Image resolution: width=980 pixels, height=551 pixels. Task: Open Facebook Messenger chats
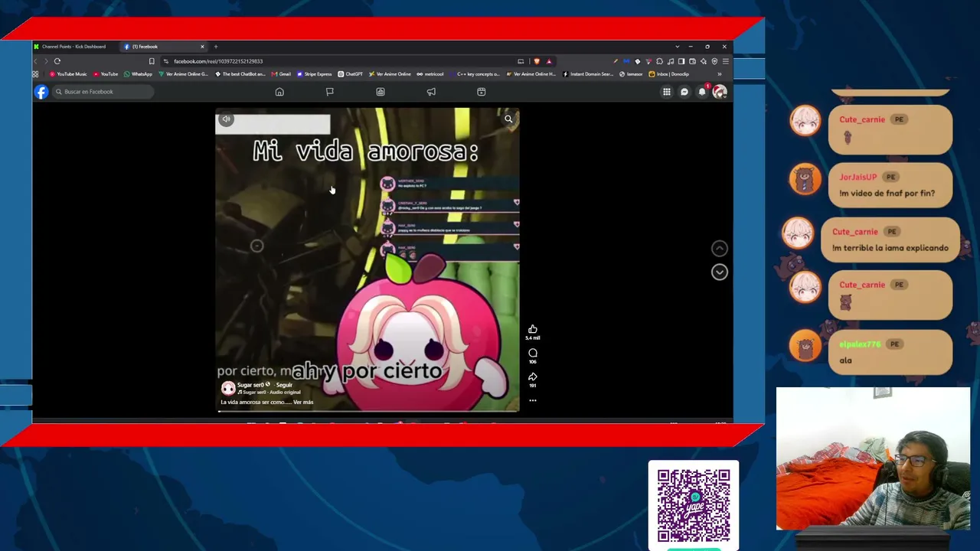tap(684, 92)
